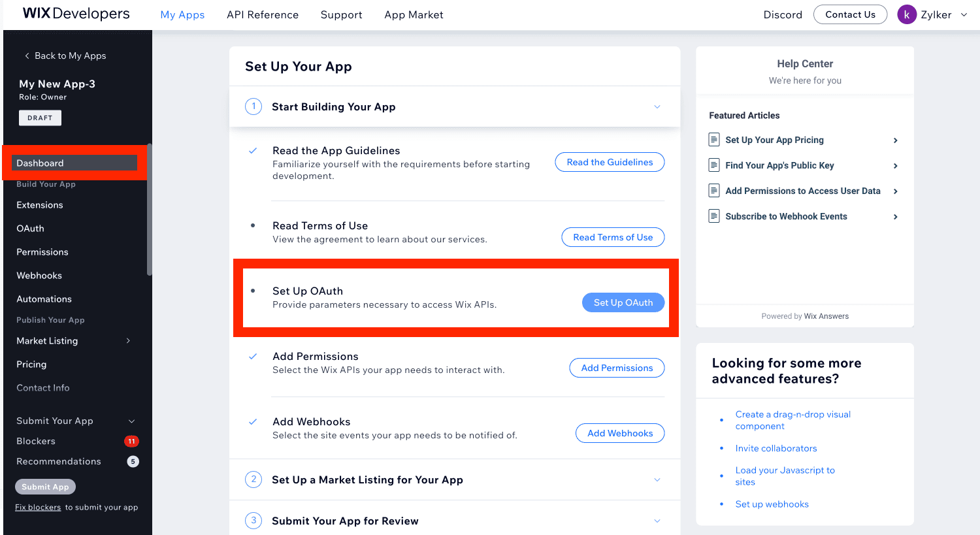This screenshot has width=980, height=535.
Task: Open the Zylker account dropdown arrow
Action: pos(964,14)
